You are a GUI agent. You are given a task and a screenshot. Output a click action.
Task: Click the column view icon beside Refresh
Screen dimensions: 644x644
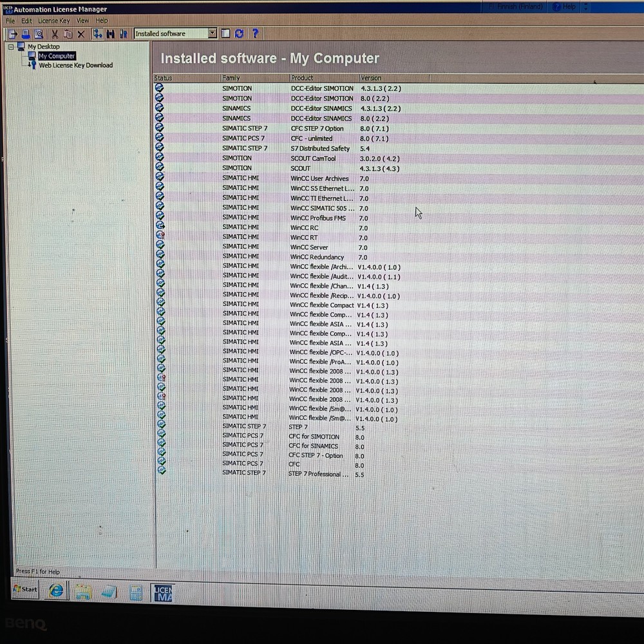(x=225, y=33)
